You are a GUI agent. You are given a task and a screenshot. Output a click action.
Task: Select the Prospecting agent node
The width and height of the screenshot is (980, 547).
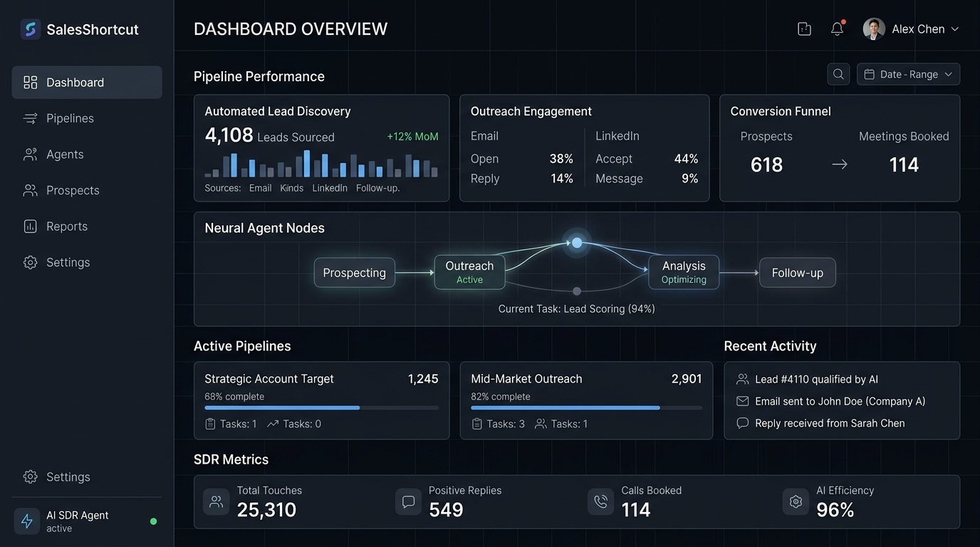tap(355, 273)
